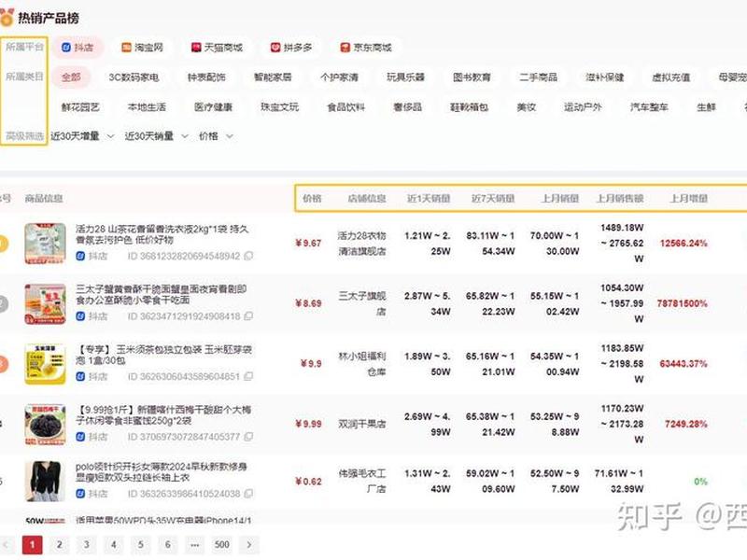747x560 pixels.
Task: Filter by 珠宝文玩 category
Action: tap(279, 107)
